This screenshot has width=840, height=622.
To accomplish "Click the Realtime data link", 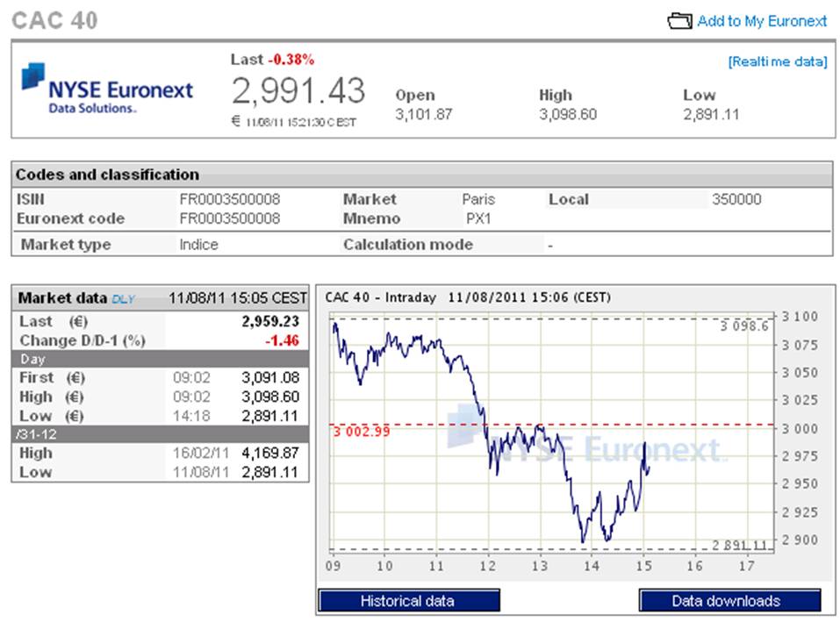I will pyautogui.click(x=778, y=61).
